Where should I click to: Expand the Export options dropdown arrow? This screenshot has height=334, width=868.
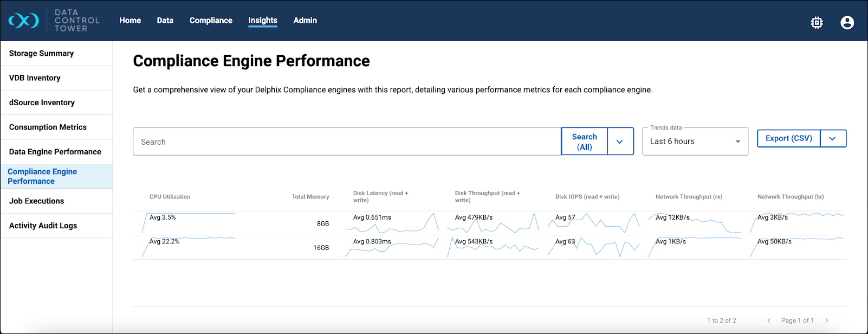833,138
